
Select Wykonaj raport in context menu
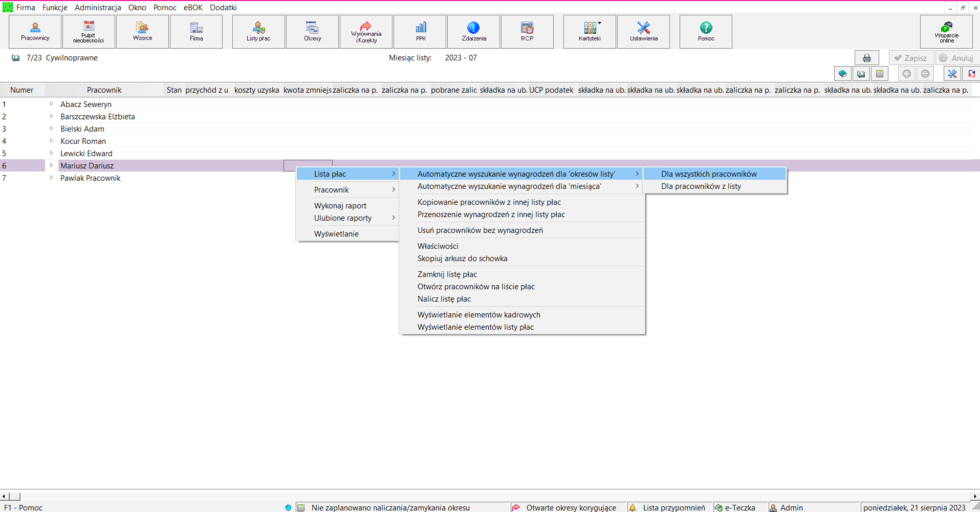click(347, 206)
